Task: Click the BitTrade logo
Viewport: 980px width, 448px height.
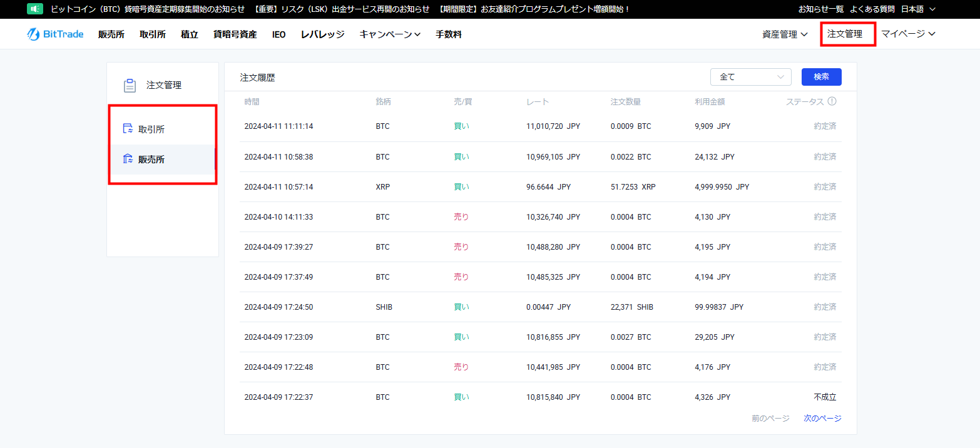Action: coord(55,34)
